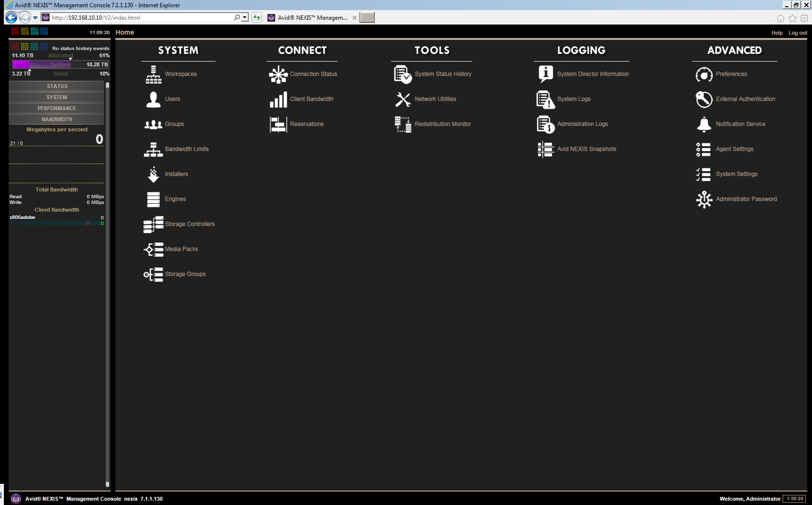This screenshot has width=812, height=505.
Task: Open the Agent Settings icon
Action: coord(703,149)
